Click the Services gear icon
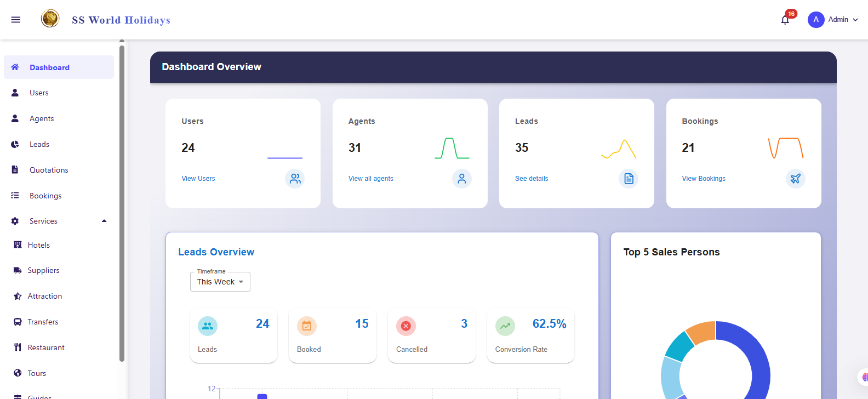The width and height of the screenshot is (868, 399). tap(15, 221)
